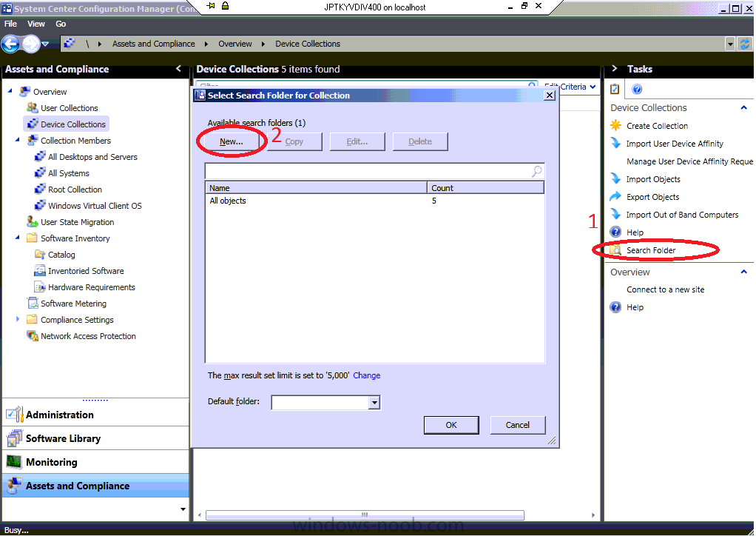Viewport: 756px width, 536px height.
Task: Open the address bar dropdown arrow
Action: tap(730, 44)
